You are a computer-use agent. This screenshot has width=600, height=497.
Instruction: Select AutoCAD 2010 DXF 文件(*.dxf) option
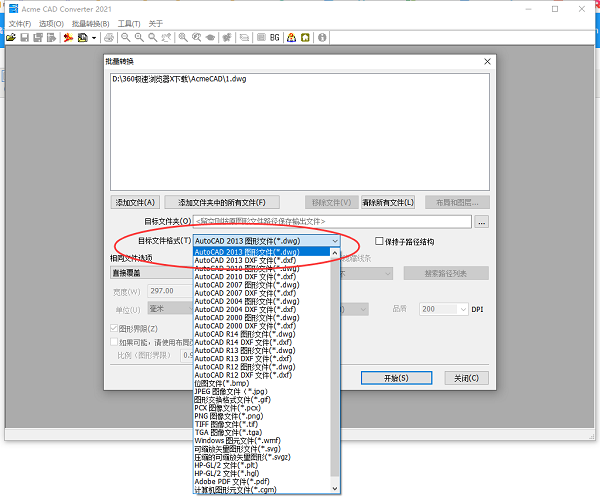pos(262,277)
